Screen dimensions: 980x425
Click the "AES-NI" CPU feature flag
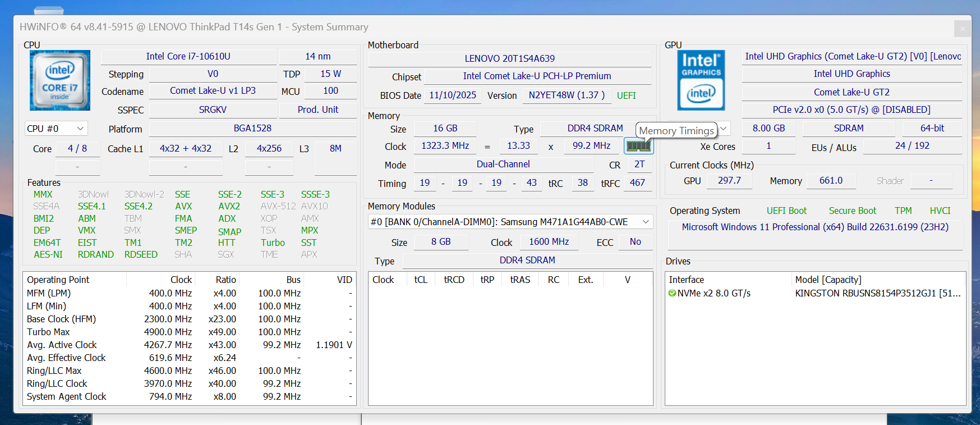(x=48, y=254)
